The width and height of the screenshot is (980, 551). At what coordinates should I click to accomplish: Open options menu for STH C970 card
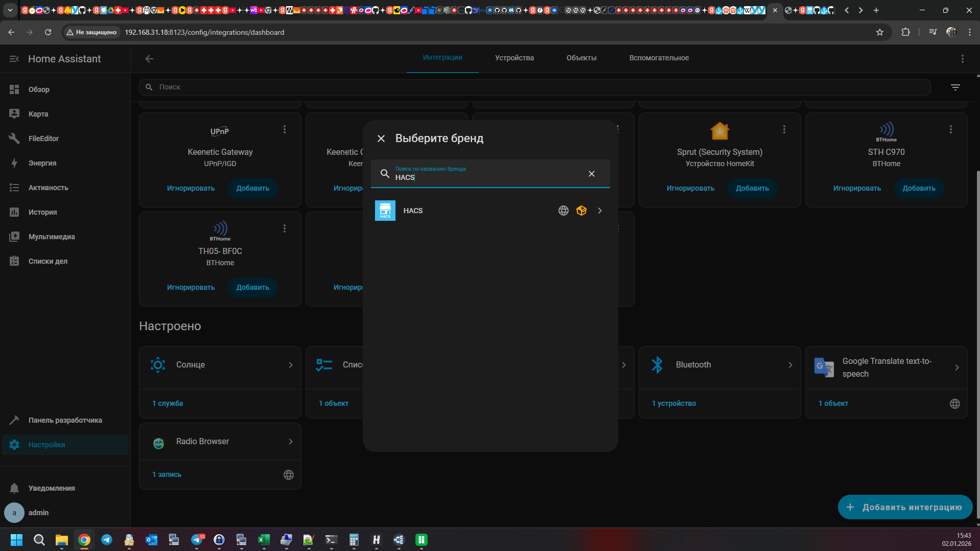[x=950, y=130]
